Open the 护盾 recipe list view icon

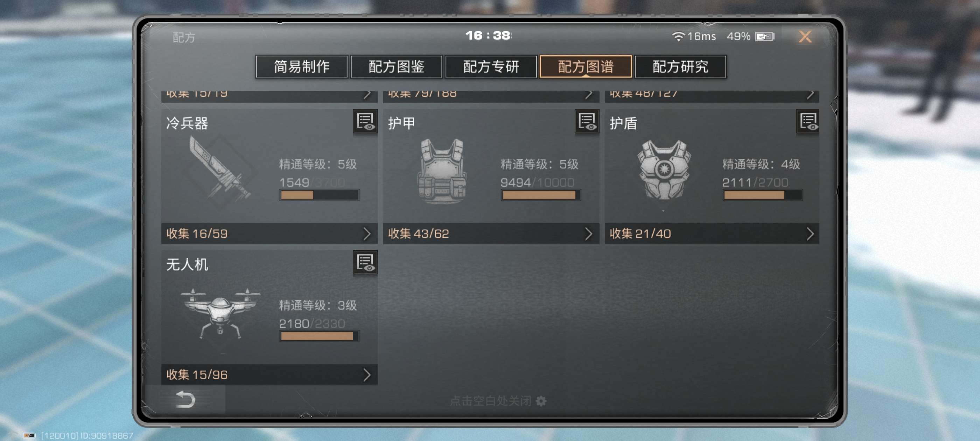pos(808,122)
